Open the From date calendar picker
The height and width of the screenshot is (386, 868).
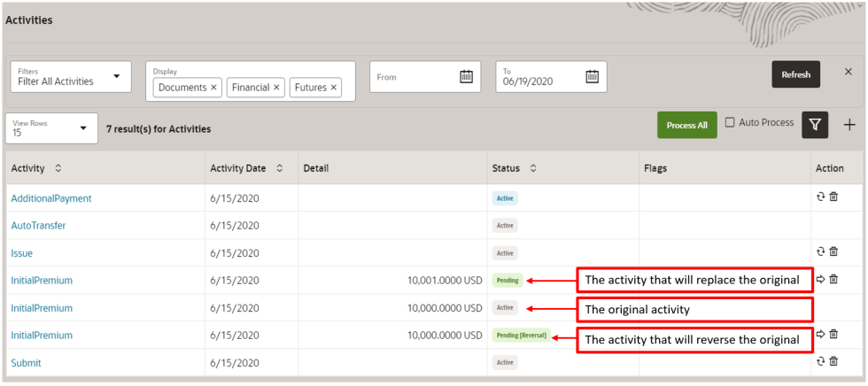point(467,76)
